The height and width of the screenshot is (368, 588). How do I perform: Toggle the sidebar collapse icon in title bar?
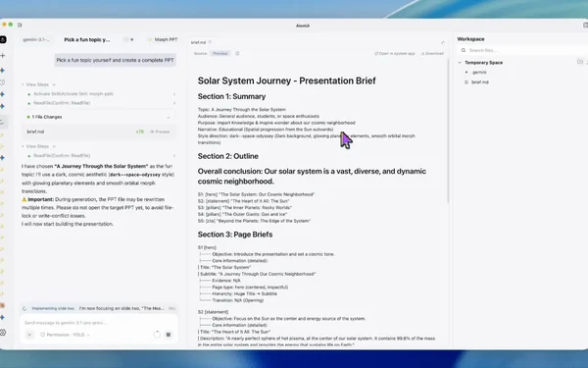point(20,26)
